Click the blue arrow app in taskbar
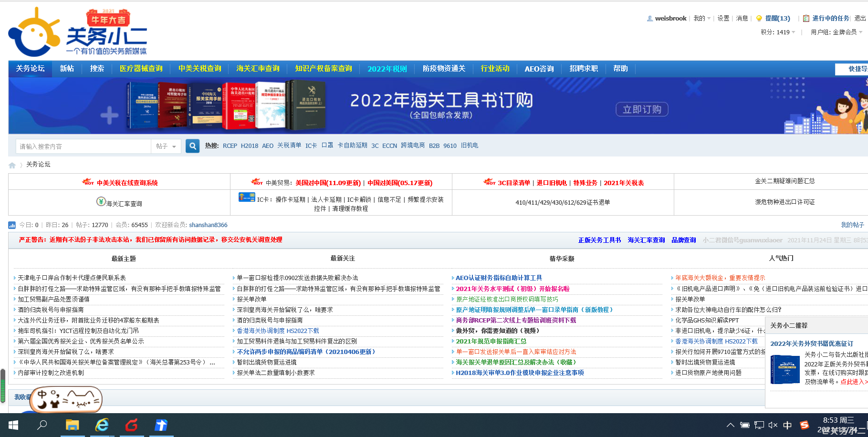 click(161, 425)
